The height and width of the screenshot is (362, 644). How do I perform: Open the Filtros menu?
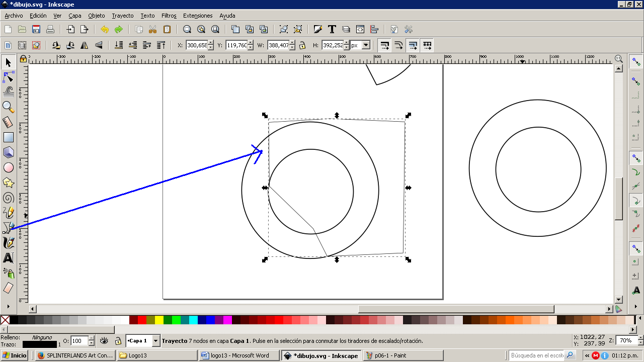(169, 16)
